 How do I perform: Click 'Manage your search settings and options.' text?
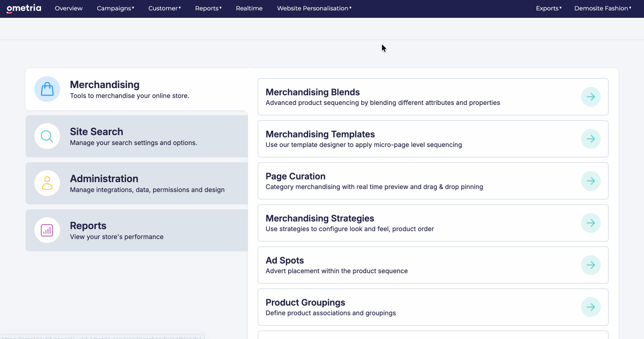pyautogui.click(x=133, y=143)
